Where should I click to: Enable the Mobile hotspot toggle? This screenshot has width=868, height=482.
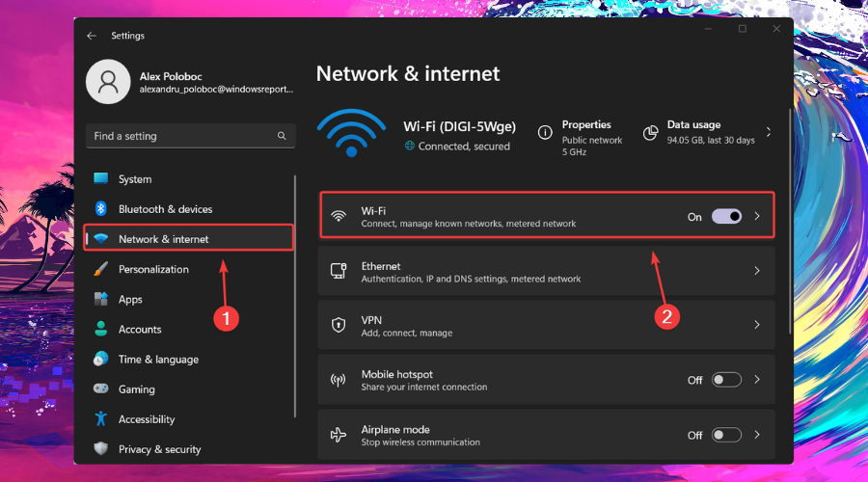tap(726, 380)
